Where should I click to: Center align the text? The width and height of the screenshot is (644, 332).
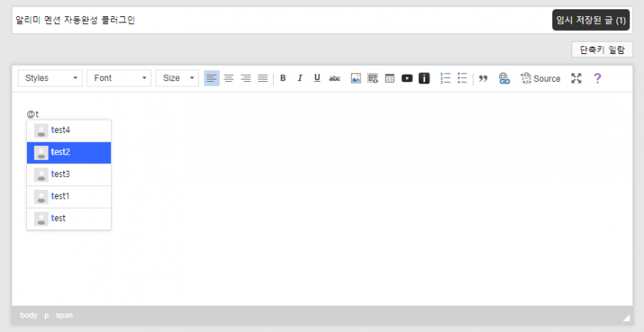pyautogui.click(x=229, y=78)
